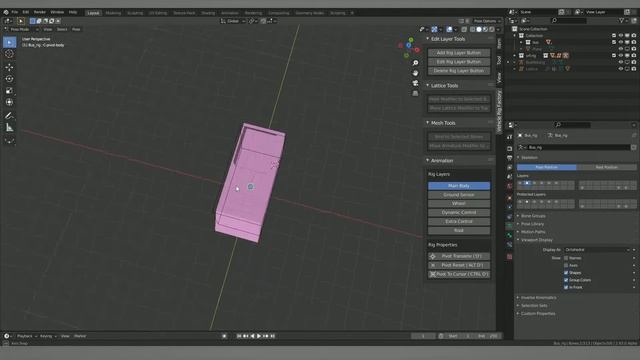Select the Move tool

pos(9,67)
